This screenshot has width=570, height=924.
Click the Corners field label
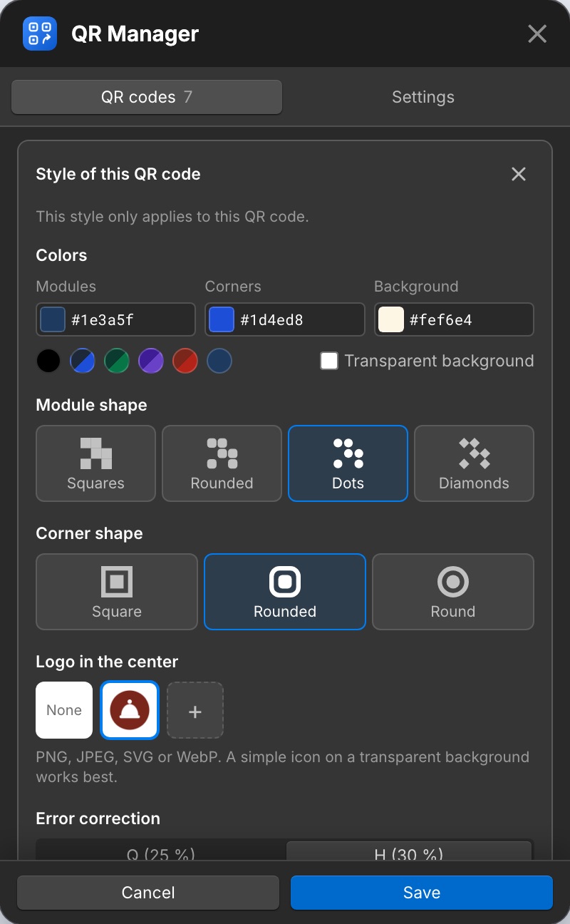point(233,287)
